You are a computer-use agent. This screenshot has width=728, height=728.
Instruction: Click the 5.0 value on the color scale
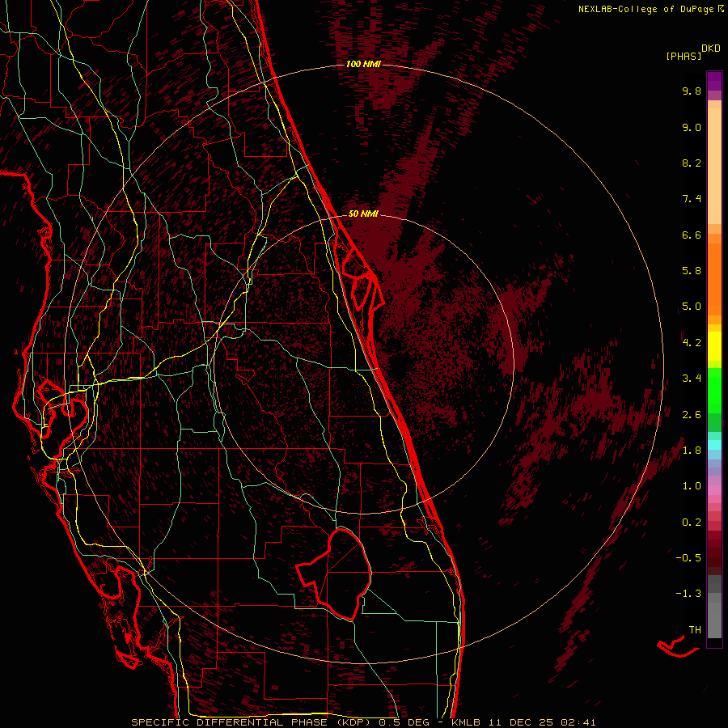[692, 307]
